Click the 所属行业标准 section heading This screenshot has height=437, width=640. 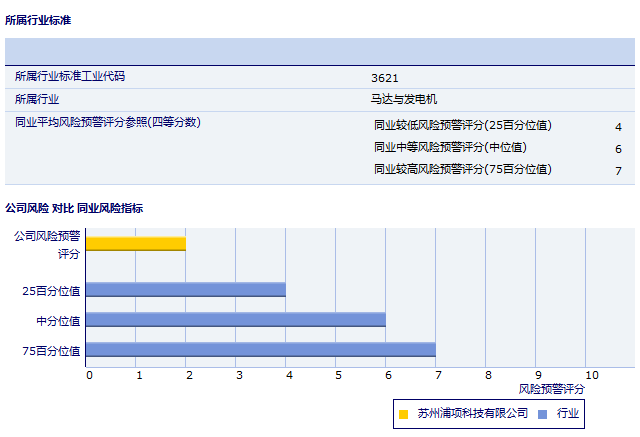coord(38,20)
